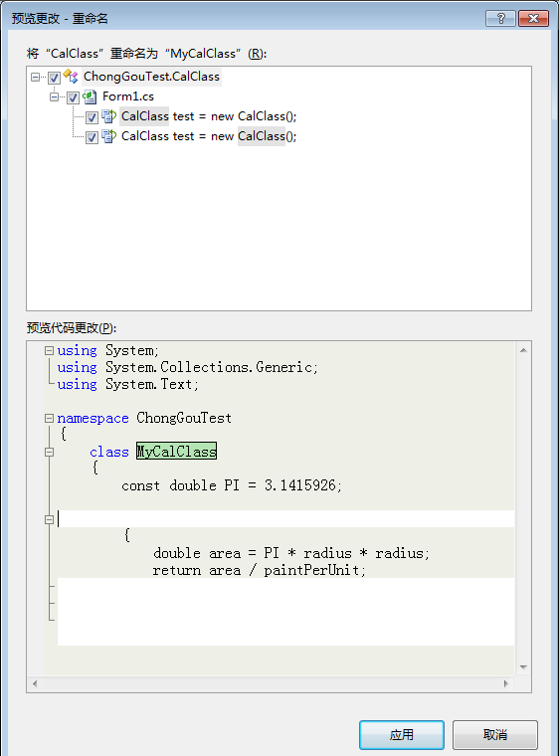Click the 预览代码更改(P) label
559x756 pixels.
72,328
